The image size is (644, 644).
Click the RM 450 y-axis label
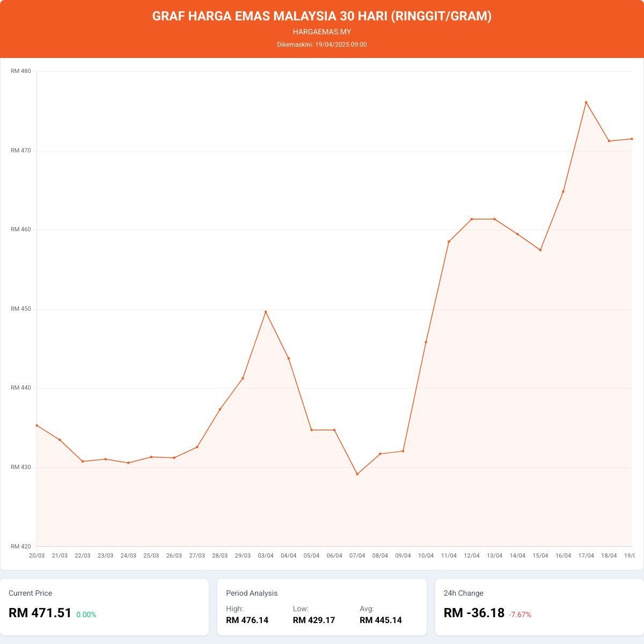pyautogui.click(x=21, y=309)
